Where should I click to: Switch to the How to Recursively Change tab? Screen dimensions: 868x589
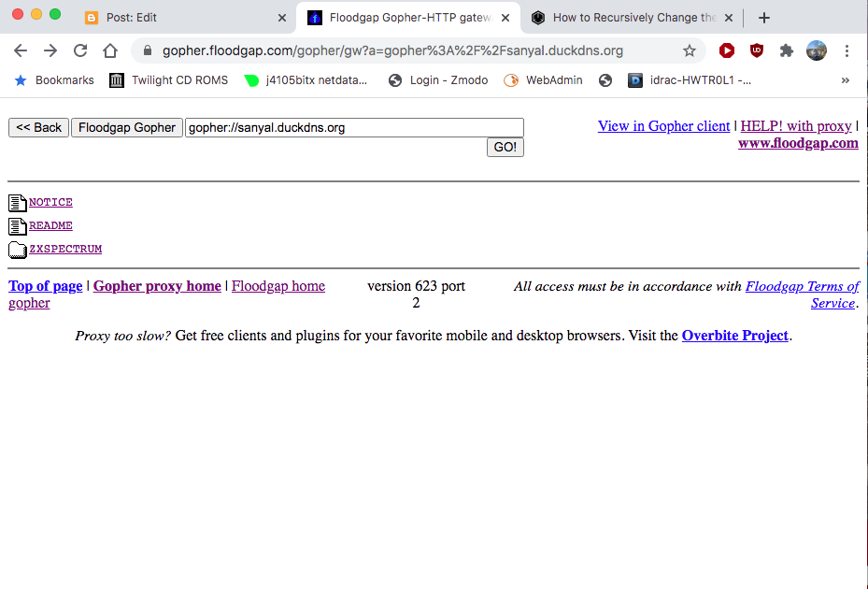coord(626,17)
